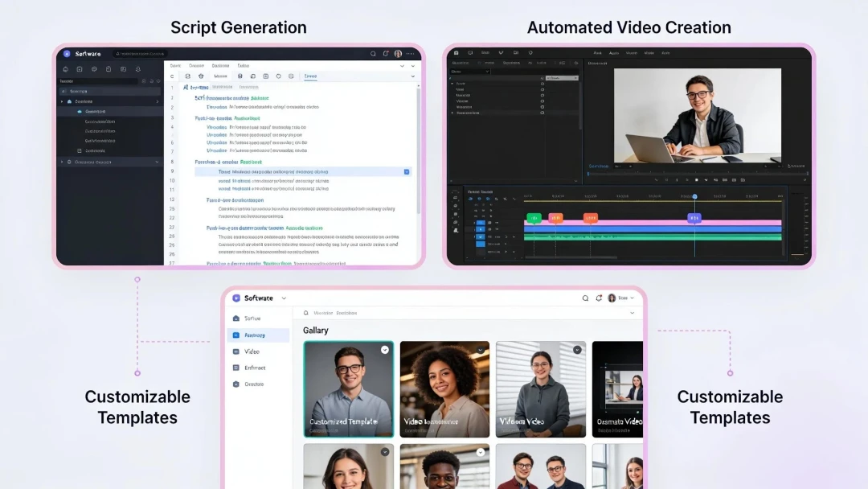Toggle the visibility circle on the top layer row

(x=542, y=84)
